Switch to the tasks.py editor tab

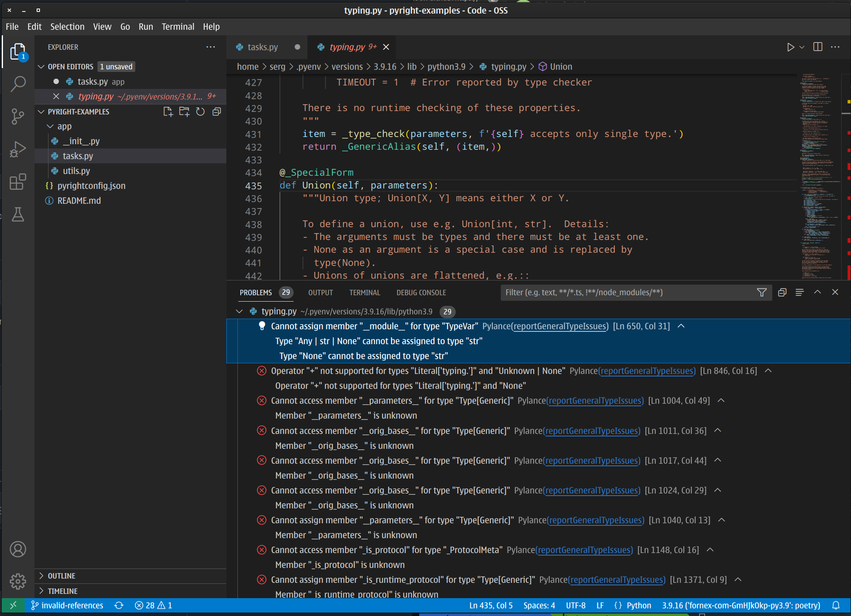[x=262, y=47]
